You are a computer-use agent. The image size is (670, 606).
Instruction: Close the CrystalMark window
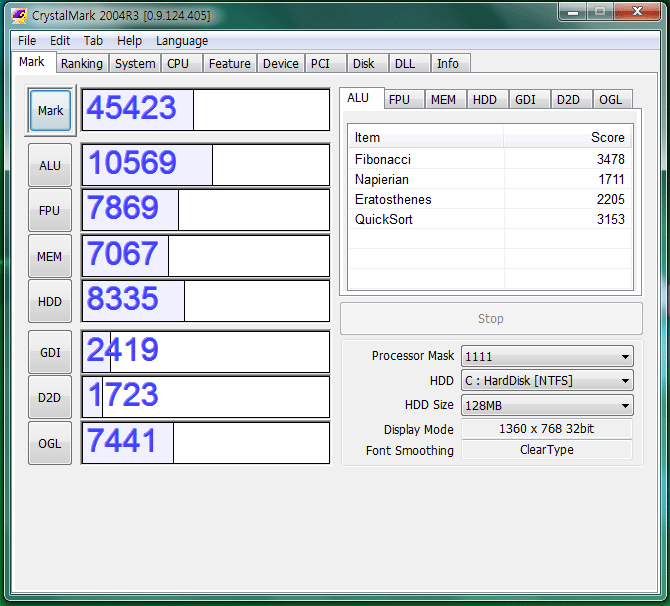[637, 12]
